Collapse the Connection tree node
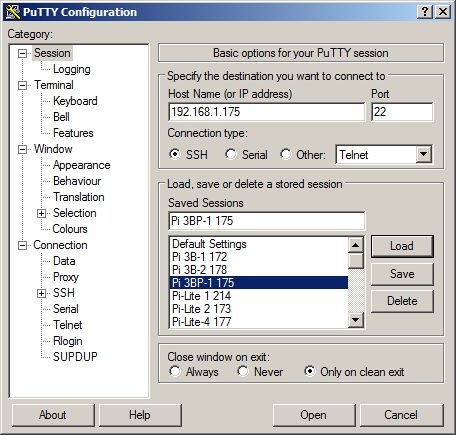Screen dimensions: 456x435 point(22,245)
